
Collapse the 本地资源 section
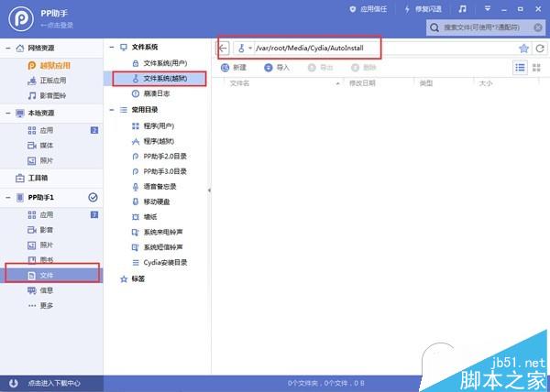(x=7, y=114)
